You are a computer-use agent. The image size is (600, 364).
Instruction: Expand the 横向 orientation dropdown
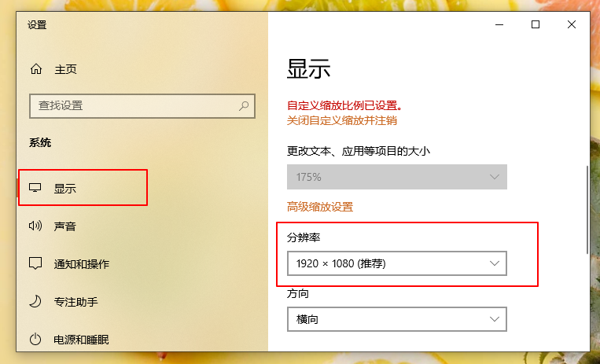coord(396,319)
